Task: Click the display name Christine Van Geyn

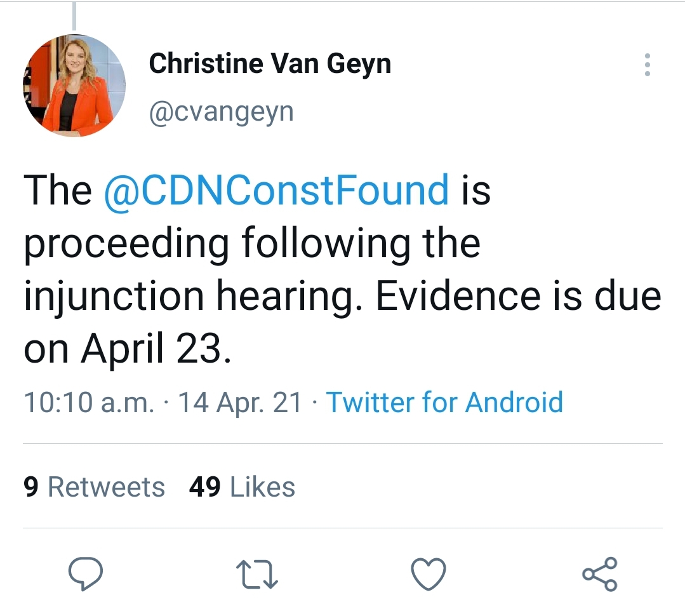Action: [270, 64]
